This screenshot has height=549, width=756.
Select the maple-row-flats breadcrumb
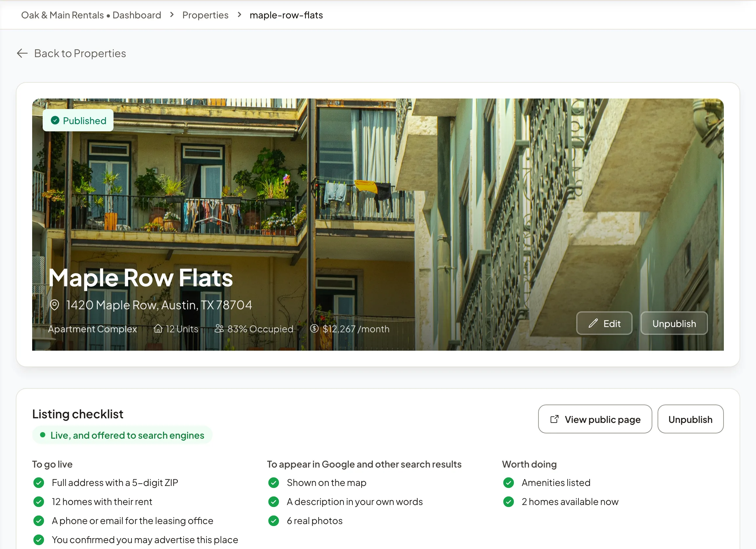[x=286, y=15]
